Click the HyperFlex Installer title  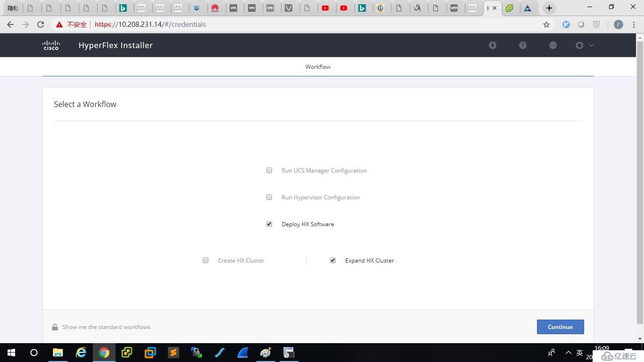[116, 45]
